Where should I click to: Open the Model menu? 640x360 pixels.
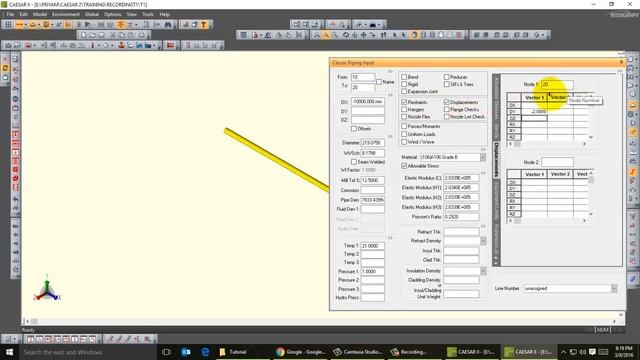pos(40,14)
